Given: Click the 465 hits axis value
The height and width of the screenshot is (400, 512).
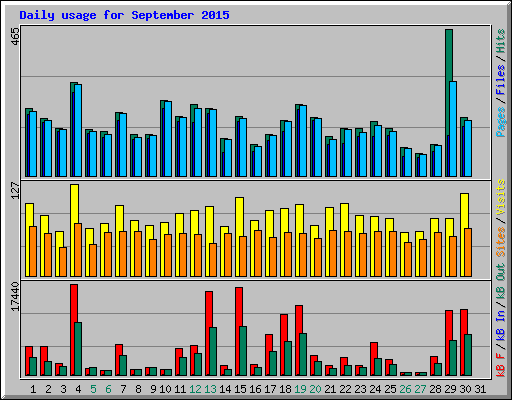Looking at the screenshot, I should pyautogui.click(x=15, y=36).
